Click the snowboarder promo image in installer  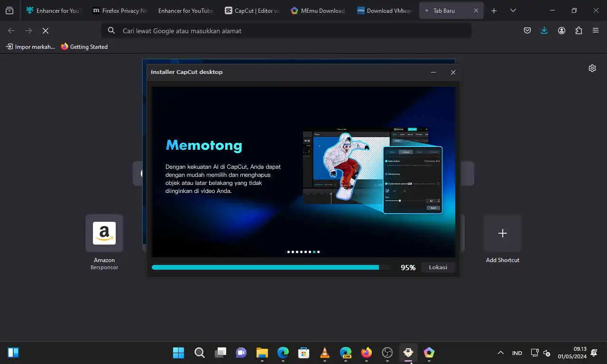[x=372, y=171]
